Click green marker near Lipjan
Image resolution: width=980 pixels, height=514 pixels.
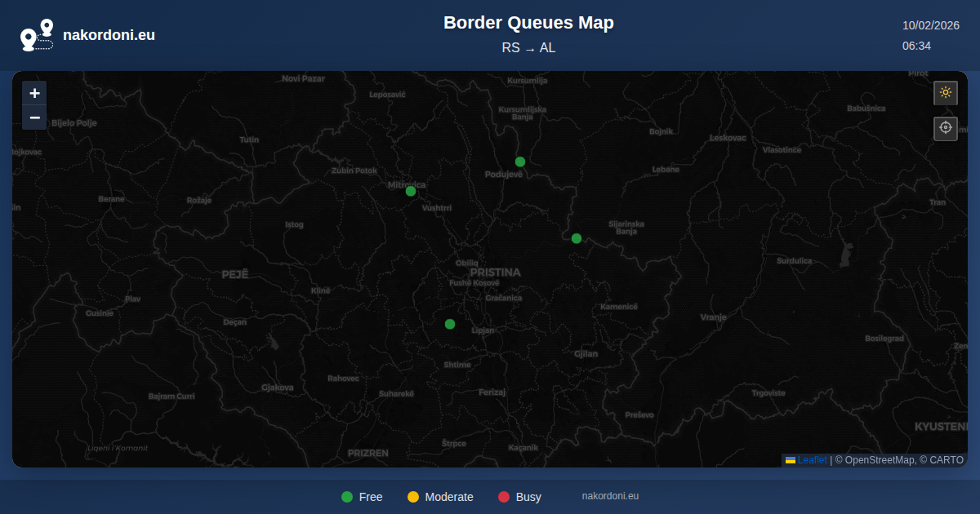pyautogui.click(x=450, y=324)
